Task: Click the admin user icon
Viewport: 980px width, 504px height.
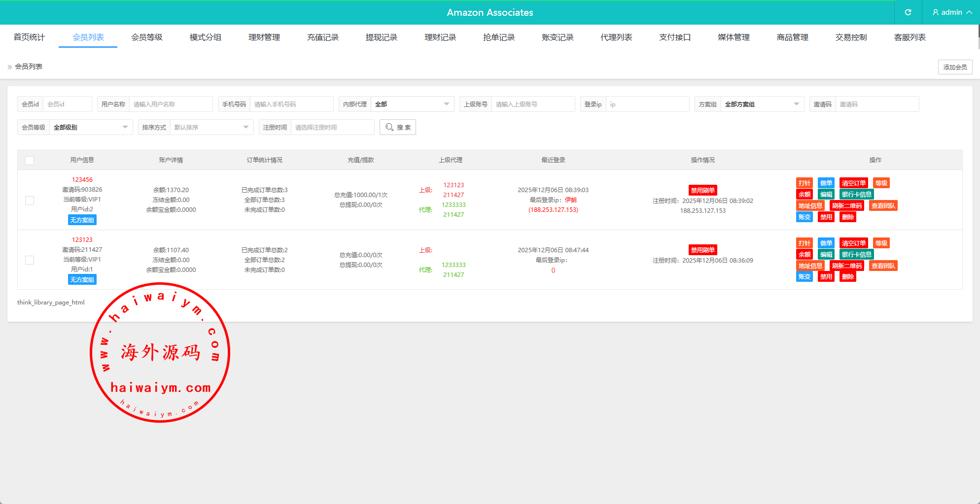Action: tap(935, 12)
